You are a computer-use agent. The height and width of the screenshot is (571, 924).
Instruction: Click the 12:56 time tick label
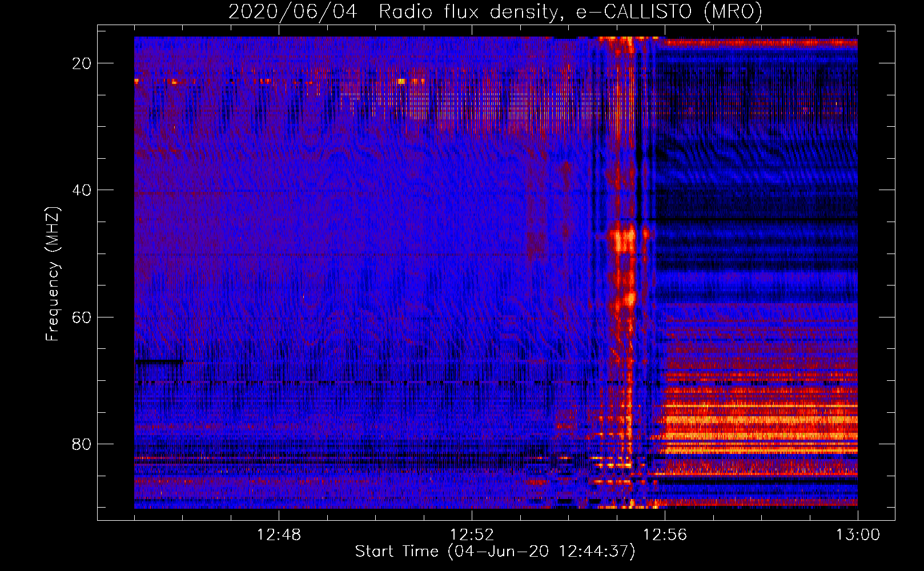(x=665, y=535)
